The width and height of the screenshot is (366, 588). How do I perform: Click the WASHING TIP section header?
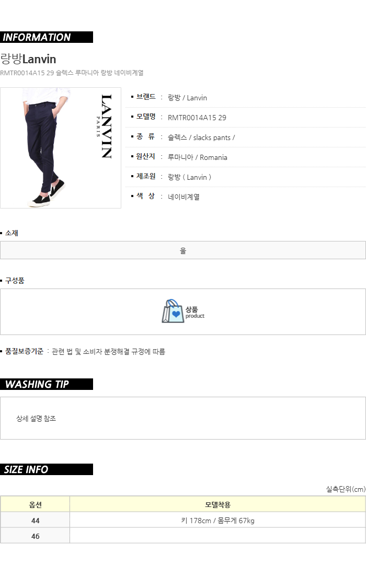pyautogui.click(x=47, y=384)
